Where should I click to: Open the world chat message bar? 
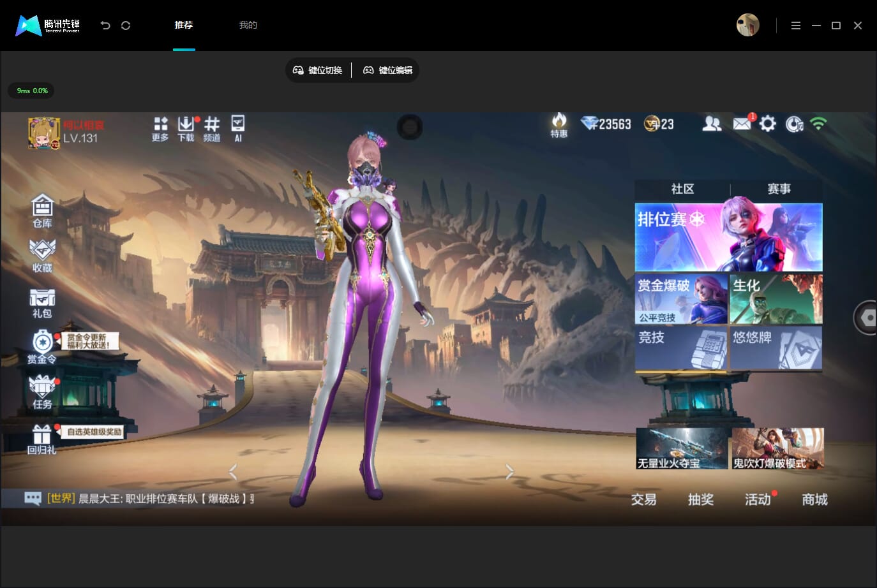coord(139,498)
